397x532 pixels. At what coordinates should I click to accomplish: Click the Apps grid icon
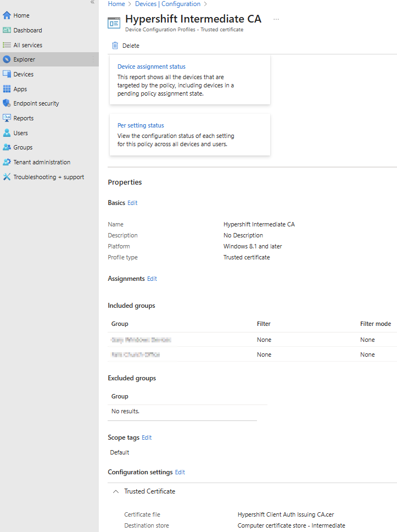[x=7, y=89]
